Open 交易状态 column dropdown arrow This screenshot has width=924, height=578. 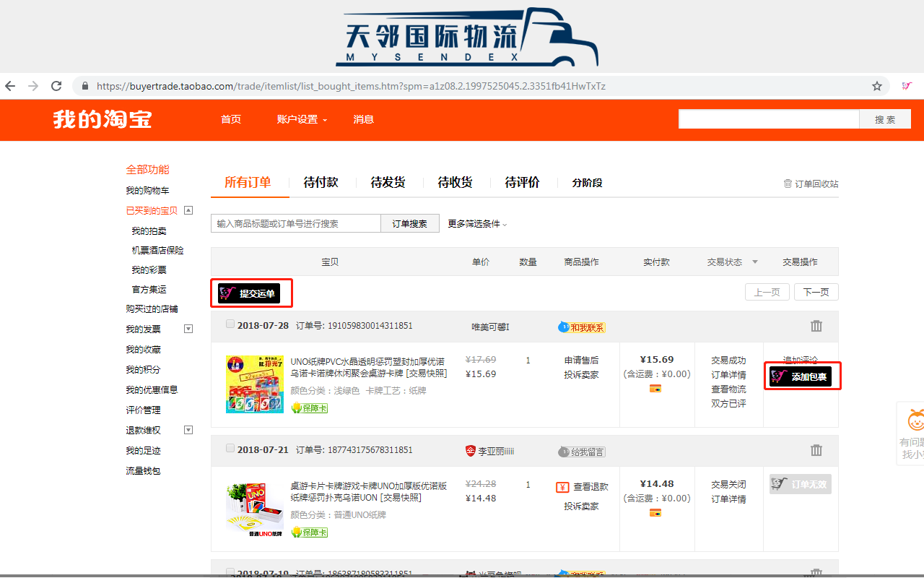coord(755,262)
